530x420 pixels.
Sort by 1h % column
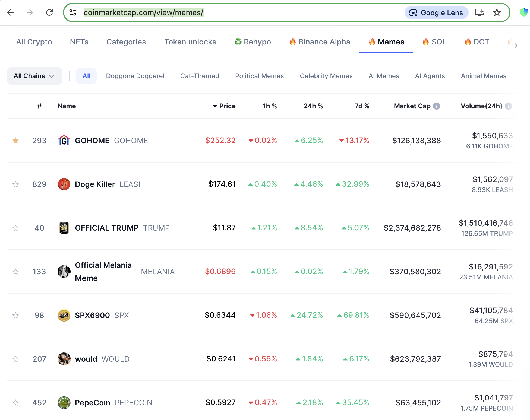pos(270,106)
